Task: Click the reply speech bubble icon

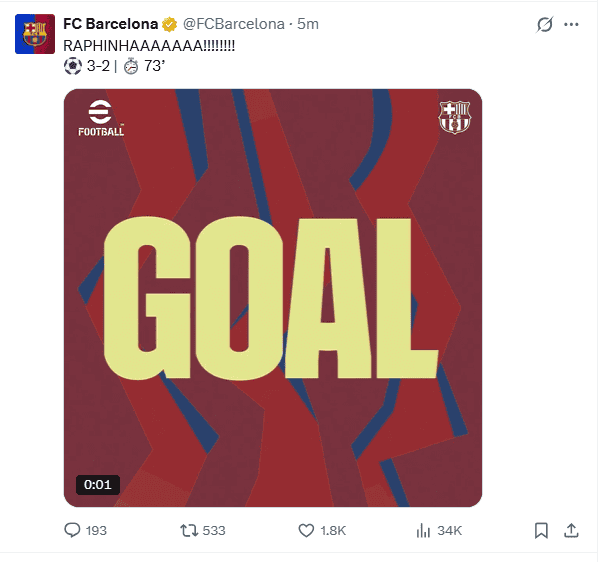Action: pyautogui.click(x=72, y=530)
